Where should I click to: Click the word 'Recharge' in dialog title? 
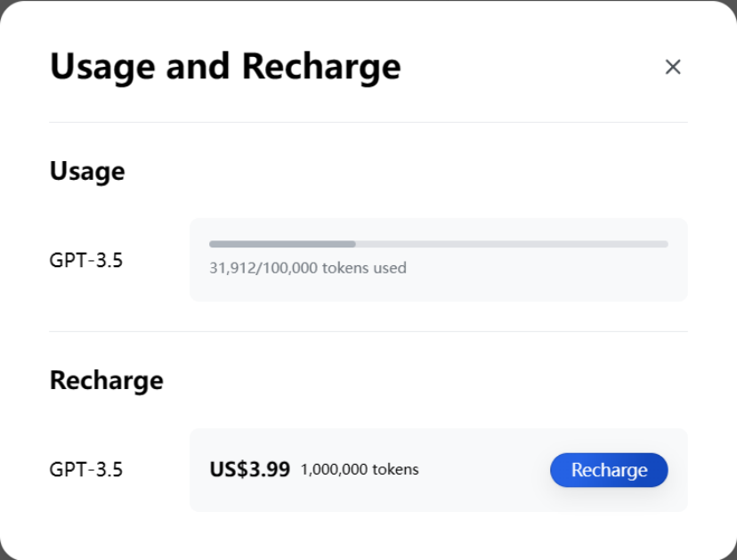click(321, 67)
